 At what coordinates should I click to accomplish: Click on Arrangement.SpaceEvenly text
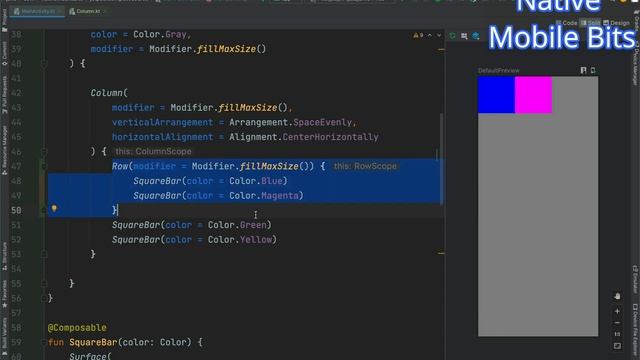click(291, 122)
